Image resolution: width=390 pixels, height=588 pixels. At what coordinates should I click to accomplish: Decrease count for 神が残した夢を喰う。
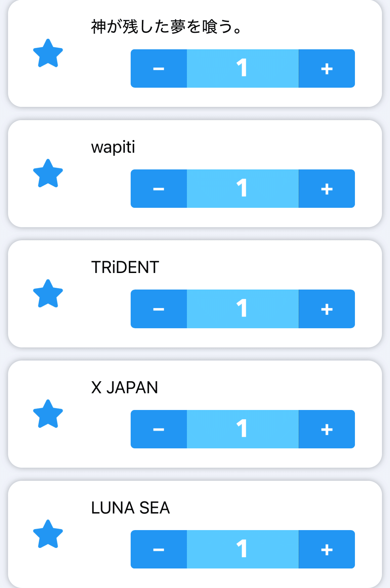(x=159, y=68)
